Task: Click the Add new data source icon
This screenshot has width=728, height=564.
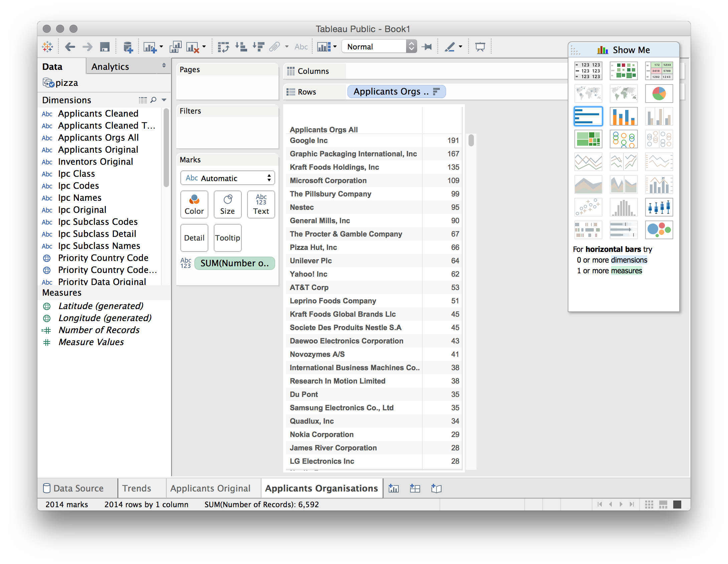Action: click(128, 47)
